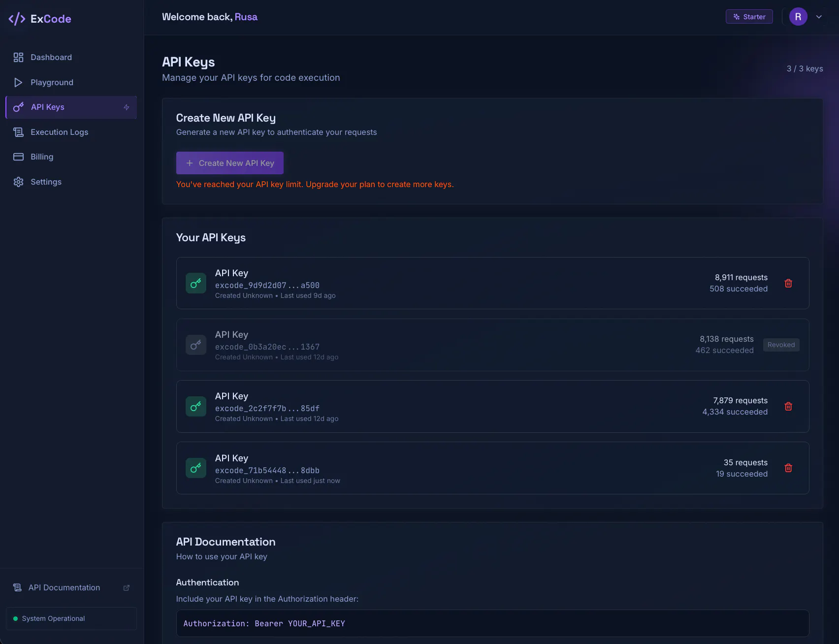The width and height of the screenshot is (839, 644).
Task: Click the username Rusa in header
Action: (x=246, y=17)
